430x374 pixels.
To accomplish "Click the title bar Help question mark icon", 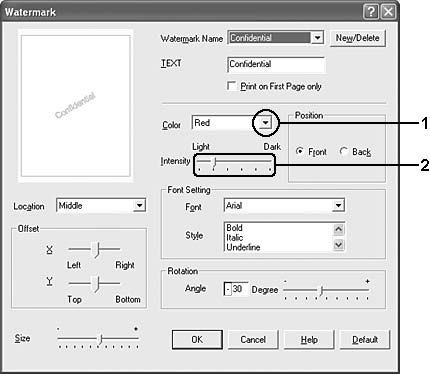I will tap(371, 12).
